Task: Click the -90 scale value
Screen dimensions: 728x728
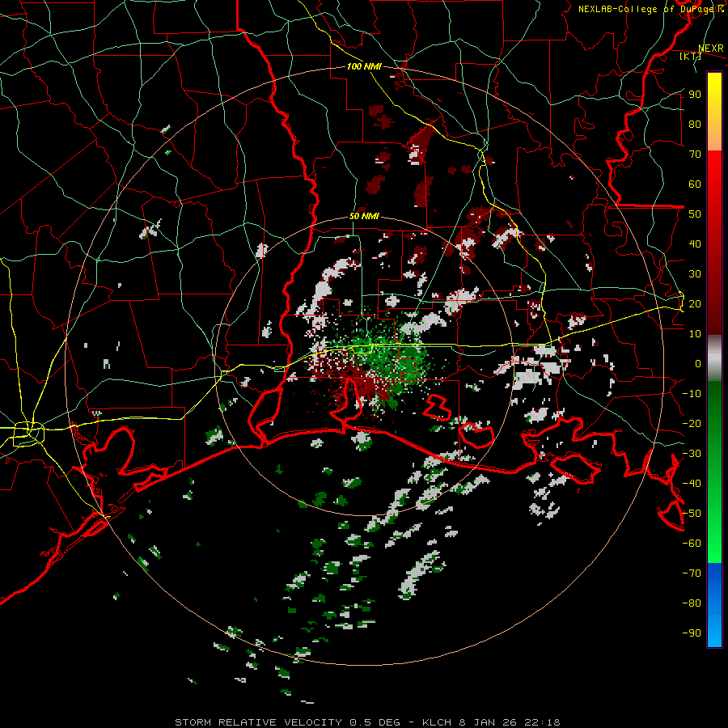Action: pyautogui.click(x=692, y=633)
